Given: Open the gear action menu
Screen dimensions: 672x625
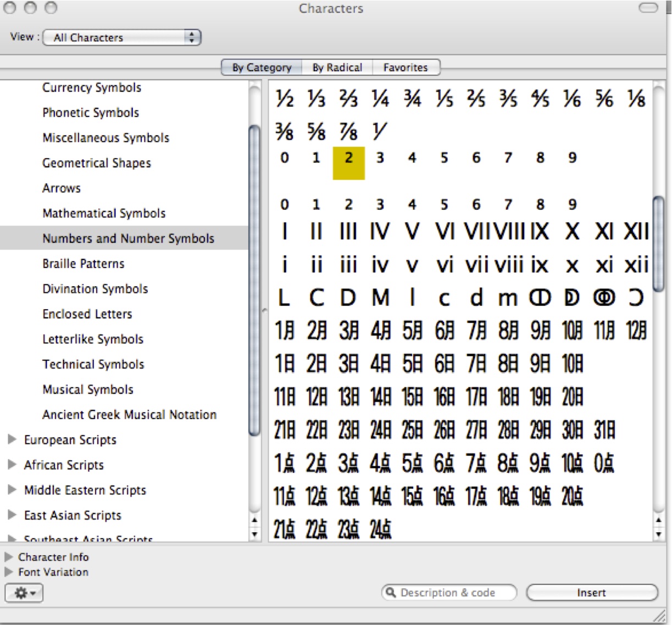Looking at the screenshot, I should click(24, 593).
